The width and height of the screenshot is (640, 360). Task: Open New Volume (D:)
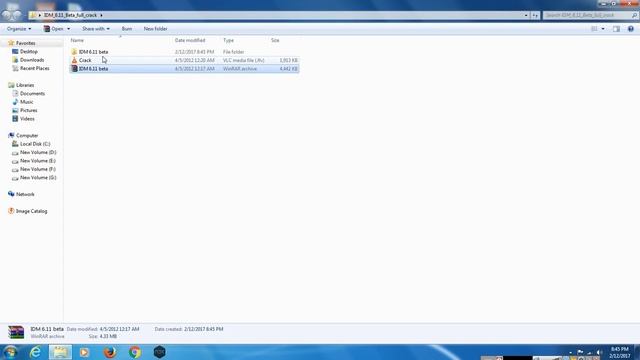pyautogui.click(x=38, y=152)
